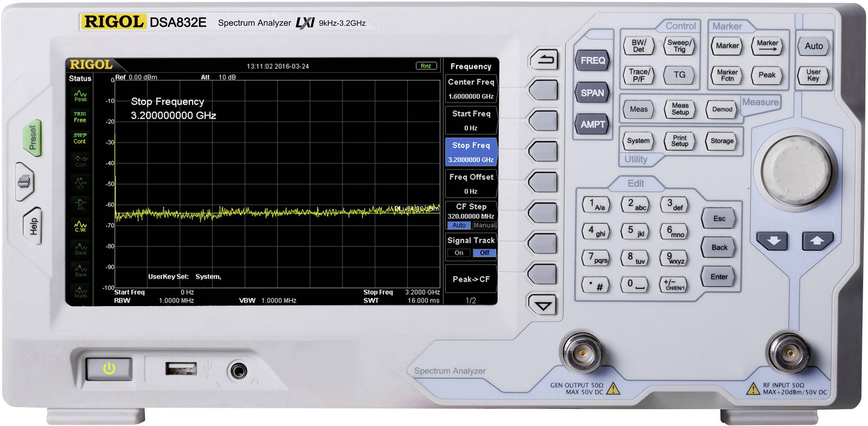The width and height of the screenshot is (868, 426).
Task: Turn Signal Track On
Action: [459, 253]
